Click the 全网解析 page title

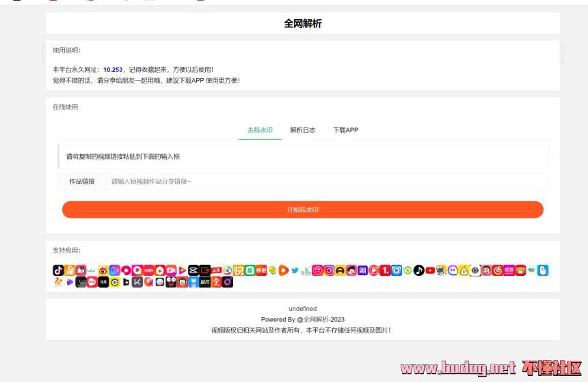pyautogui.click(x=302, y=23)
